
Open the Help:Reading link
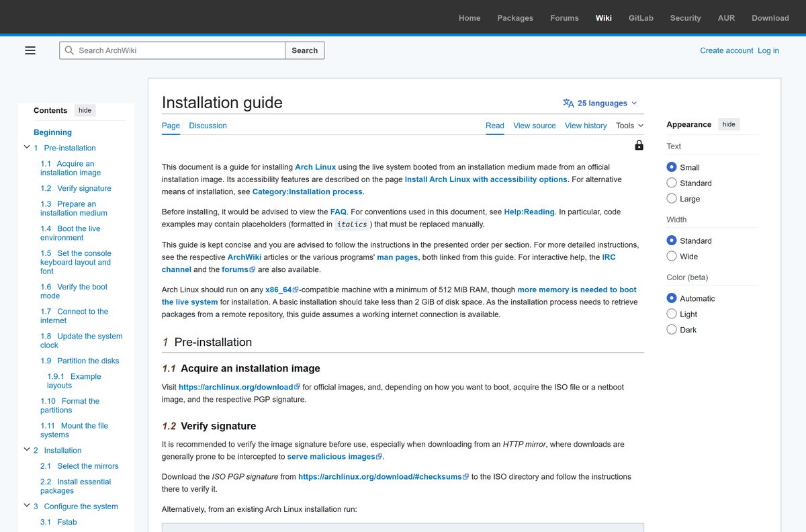point(529,212)
